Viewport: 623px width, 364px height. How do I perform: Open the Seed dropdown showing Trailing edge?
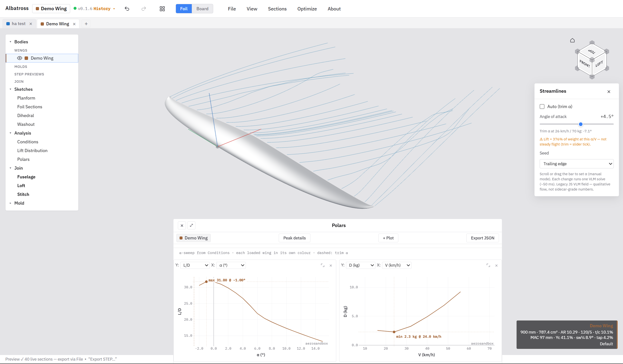pyautogui.click(x=576, y=164)
